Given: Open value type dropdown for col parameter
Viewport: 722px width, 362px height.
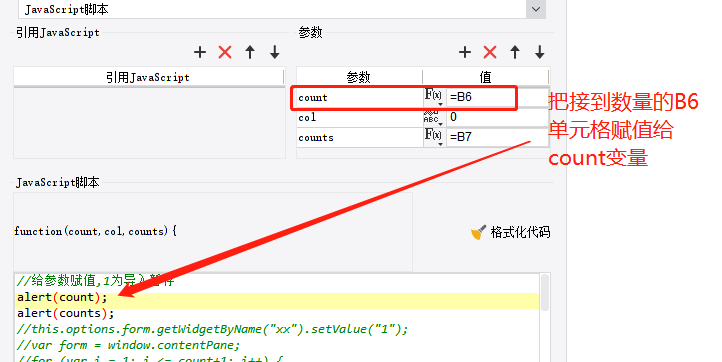Looking at the screenshot, I should coord(434,117).
